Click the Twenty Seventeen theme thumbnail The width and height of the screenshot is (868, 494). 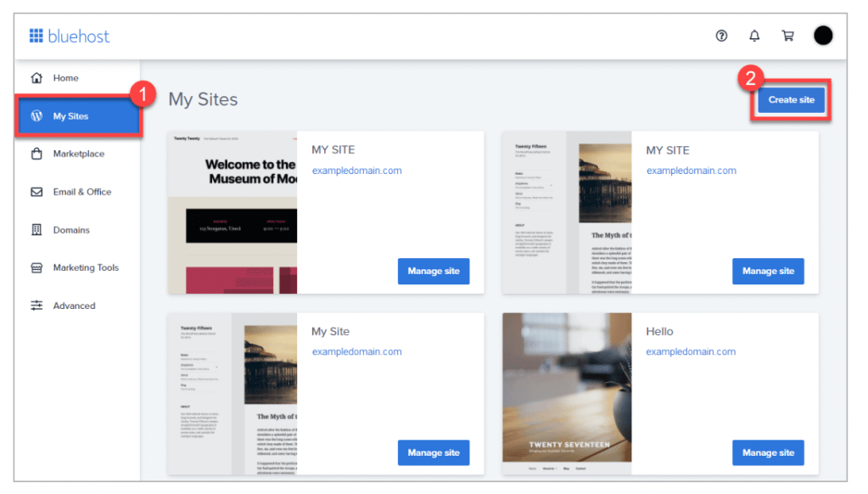(x=567, y=393)
